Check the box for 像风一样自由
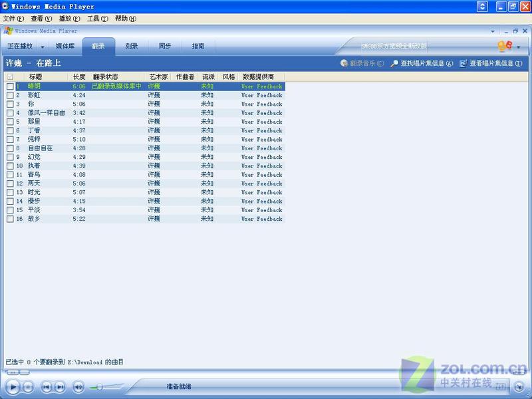This screenshot has width=532, height=399. [x=10, y=113]
